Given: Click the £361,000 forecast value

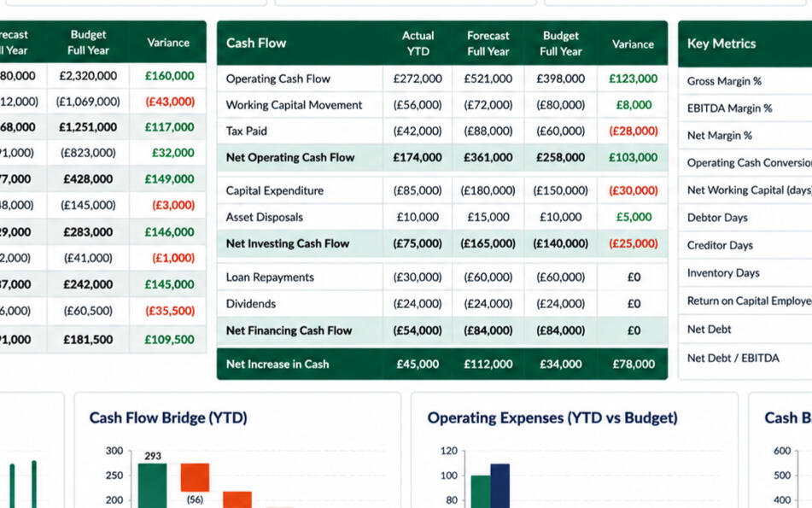Looking at the screenshot, I should (488, 157).
